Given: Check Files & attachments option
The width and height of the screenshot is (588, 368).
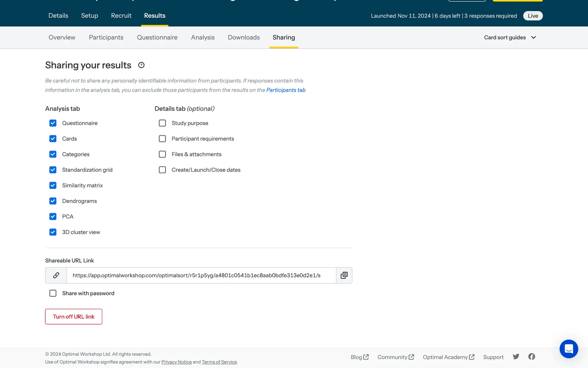Looking at the screenshot, I should click(x=162, y=154).
